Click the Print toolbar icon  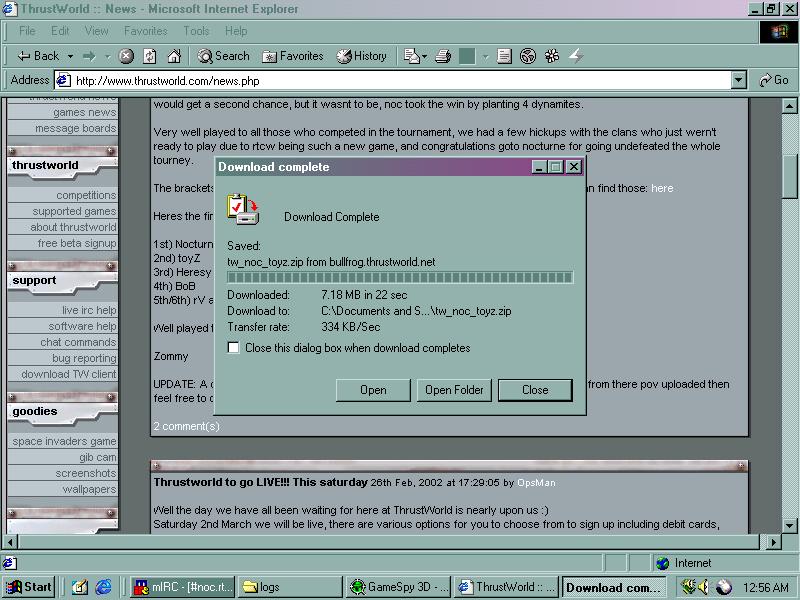pos(443,56)
